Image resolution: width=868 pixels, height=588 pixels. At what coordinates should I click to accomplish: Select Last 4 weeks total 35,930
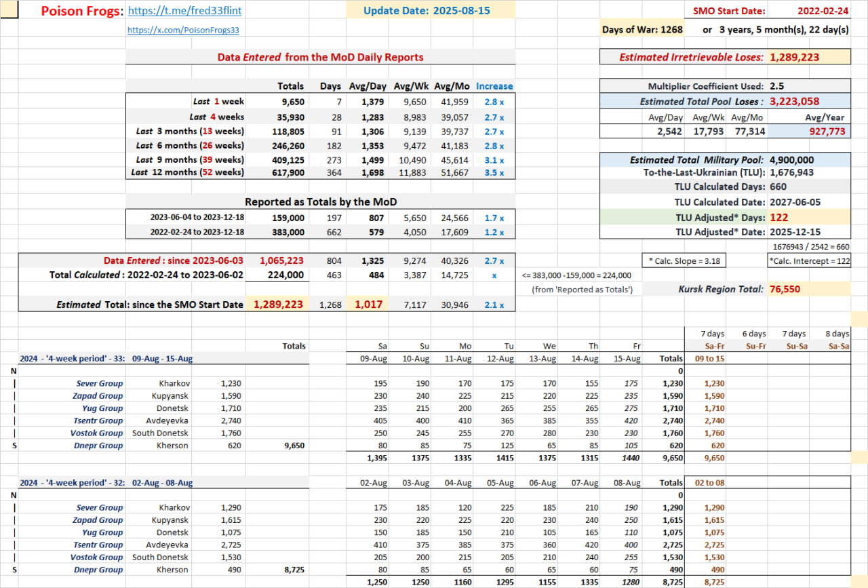tap(290, 117)
